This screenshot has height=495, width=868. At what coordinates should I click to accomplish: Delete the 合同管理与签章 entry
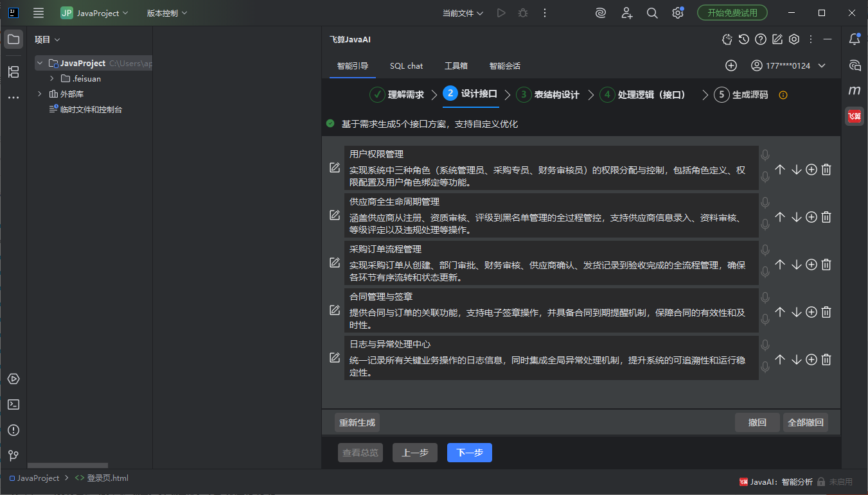(x=827, y=312)
